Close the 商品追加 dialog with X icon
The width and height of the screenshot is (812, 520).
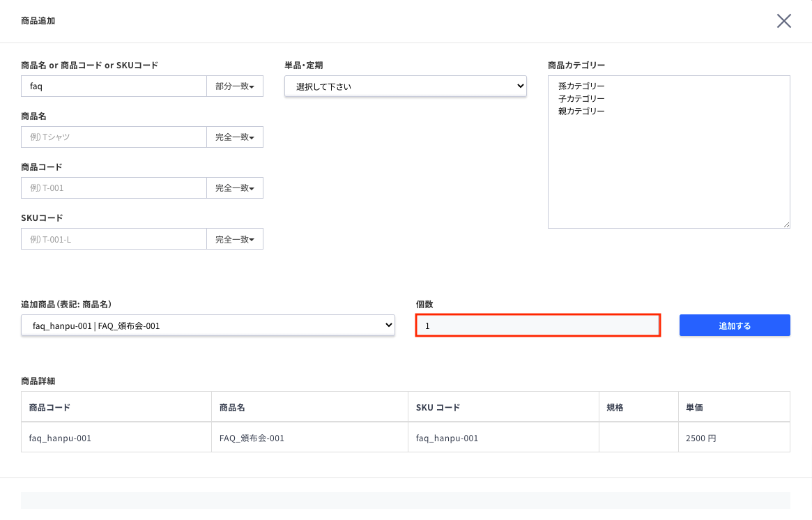coord(784,21)
